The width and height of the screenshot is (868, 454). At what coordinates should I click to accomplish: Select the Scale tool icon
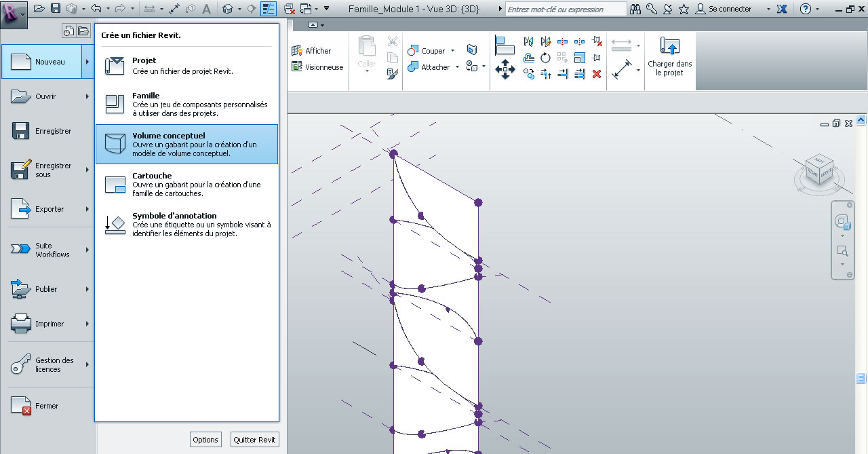click(580, 58)
